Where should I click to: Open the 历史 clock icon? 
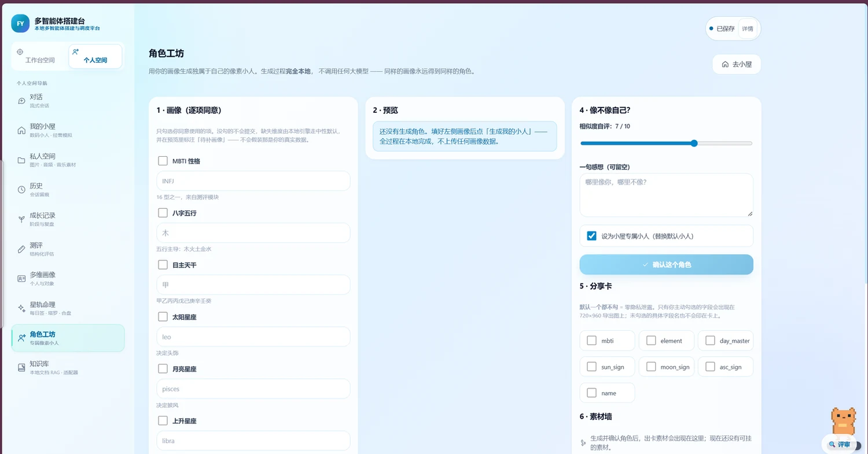click(x=21, y=190)
